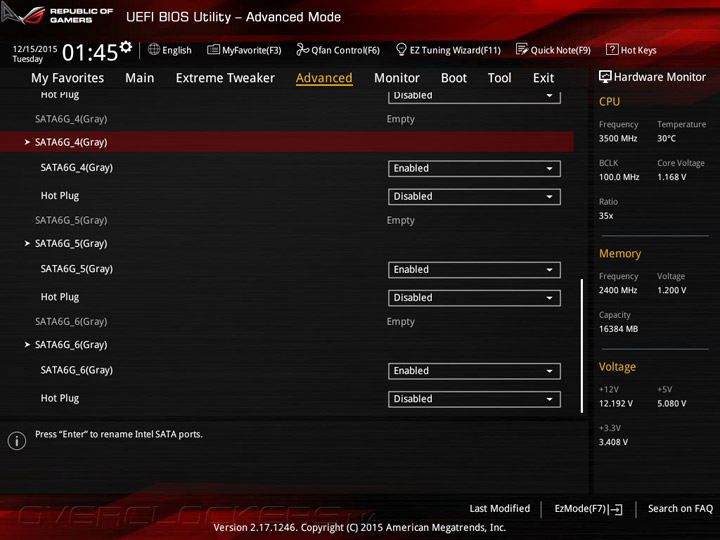Click the CPU temperature value 30°C
The image size is (720, 540).
coord(666,138)
